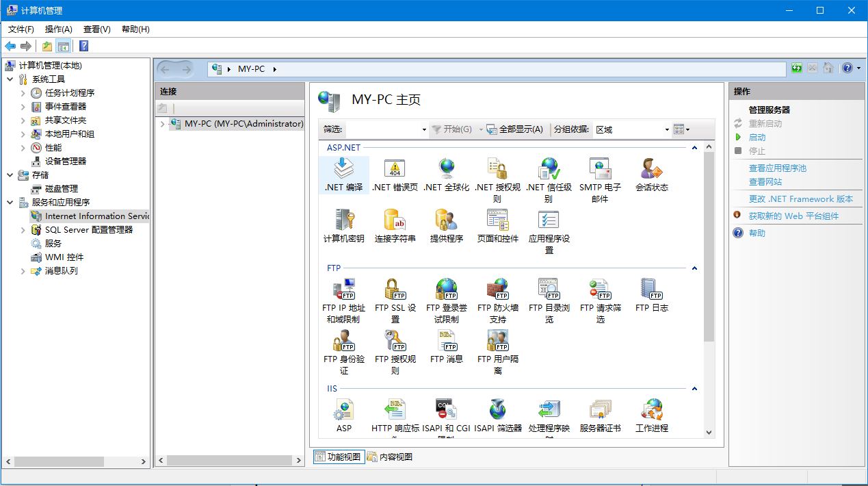The height and width of the screenshot is (486, 868).
Task: Click the help toolbar icon
Action: tap(84, 46)
